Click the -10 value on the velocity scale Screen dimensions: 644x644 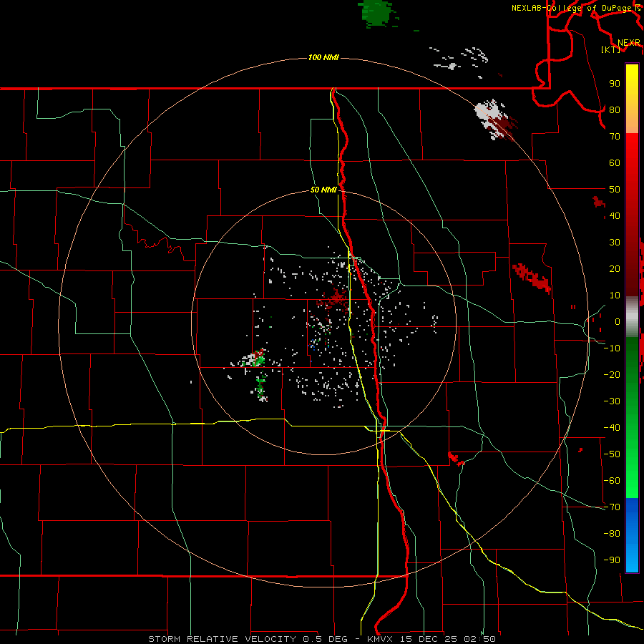[612, 348]
